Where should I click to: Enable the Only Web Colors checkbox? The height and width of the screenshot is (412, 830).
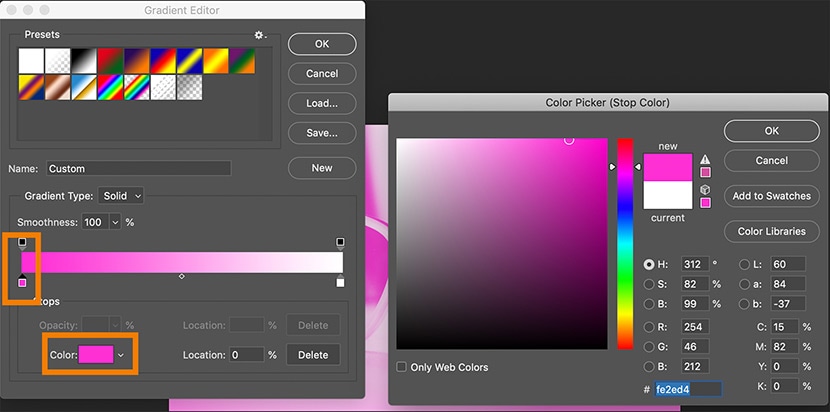(x=402, y=367)
